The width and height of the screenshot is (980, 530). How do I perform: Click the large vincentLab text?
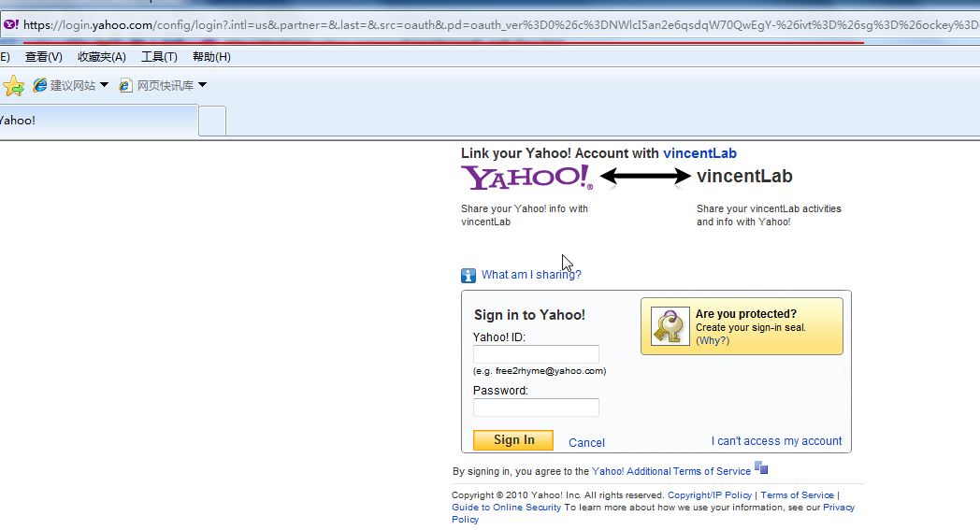pos(744,177)
